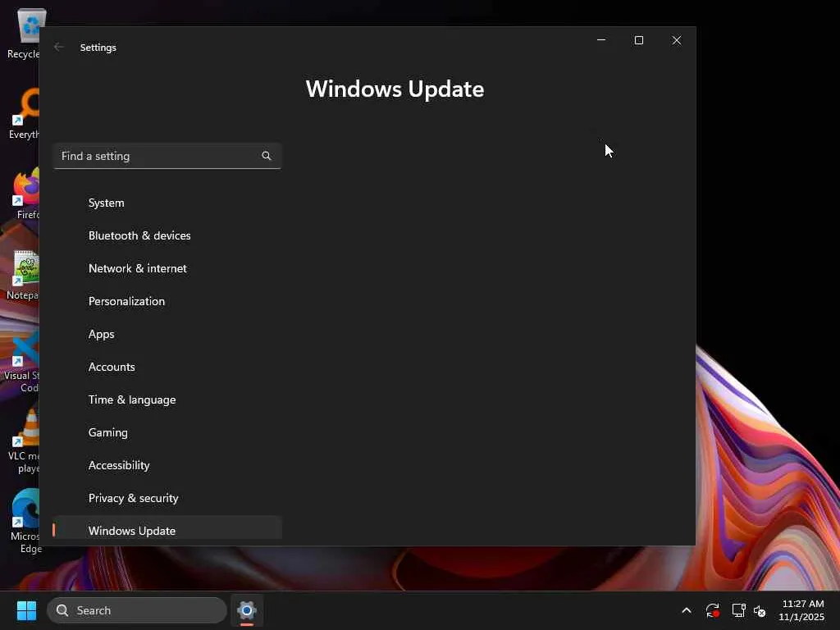Open the Windows Start menu
840x630 pixels.
tap(26, 610)
